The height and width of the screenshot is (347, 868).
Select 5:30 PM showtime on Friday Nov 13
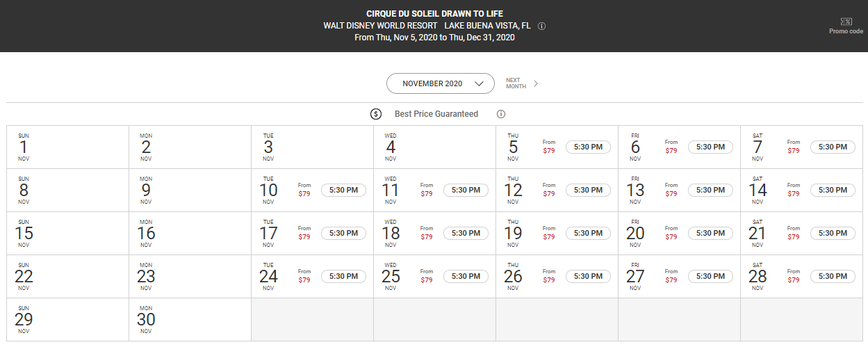(x=710, y=190)
